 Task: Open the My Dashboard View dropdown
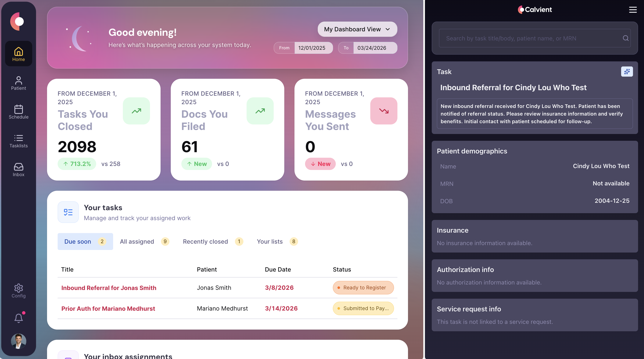point(357,29)
